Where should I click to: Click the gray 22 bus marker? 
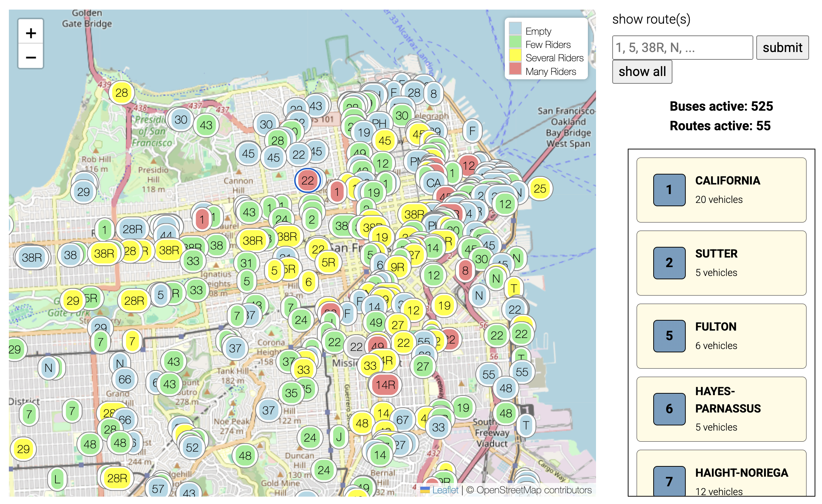pyautogui.click(x=356, y=346)
